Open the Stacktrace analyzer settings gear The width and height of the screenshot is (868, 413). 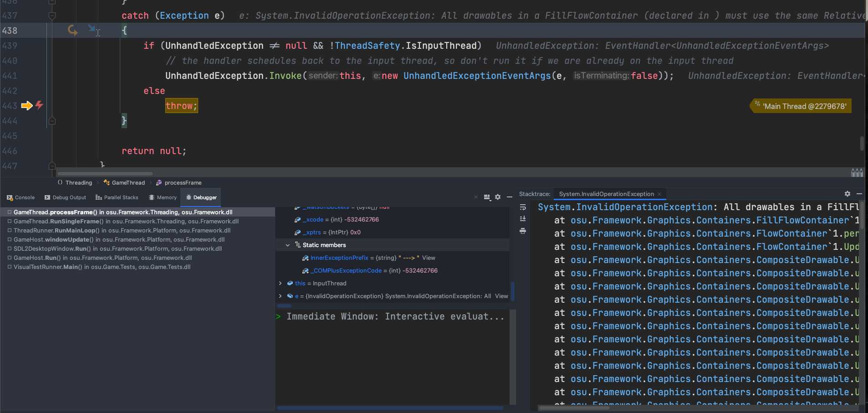(848, 194)
